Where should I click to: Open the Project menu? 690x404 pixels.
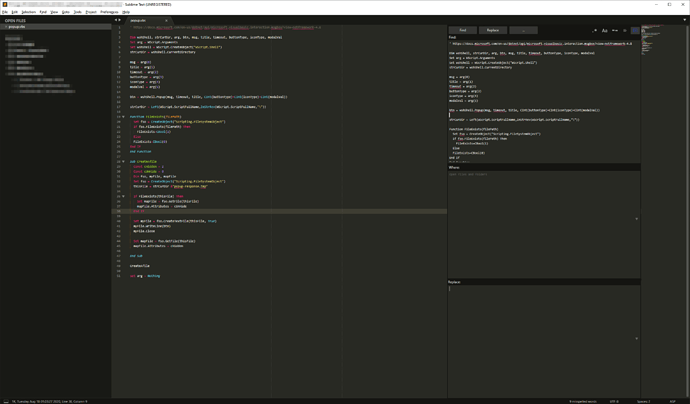pos(91,12)
